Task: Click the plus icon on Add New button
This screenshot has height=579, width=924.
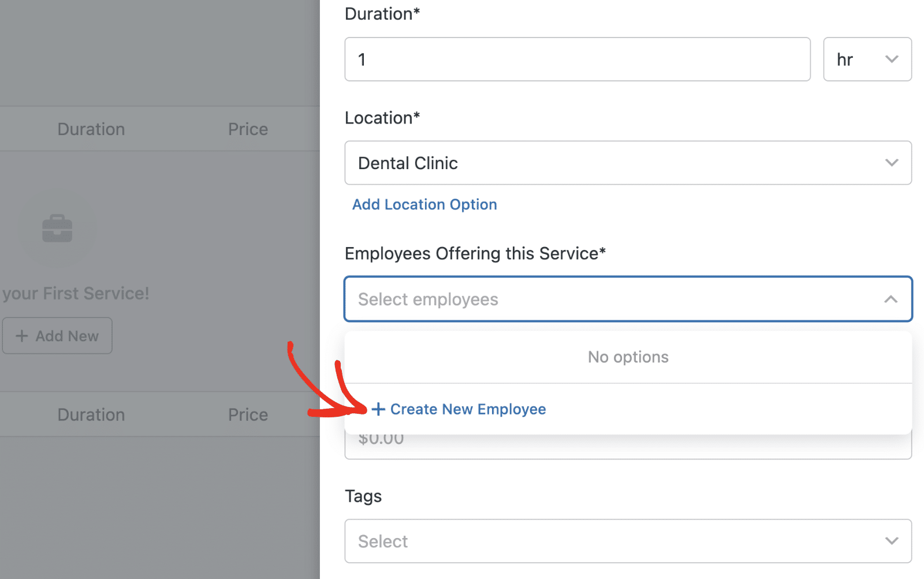Action: point(21,335)
